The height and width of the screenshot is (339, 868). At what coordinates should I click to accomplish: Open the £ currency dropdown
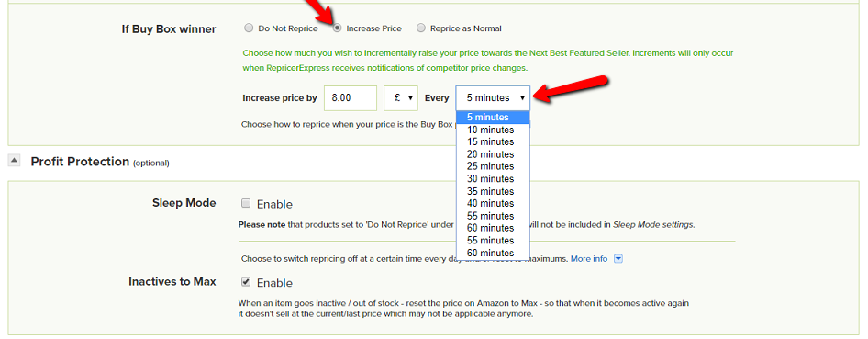click(401, 97)
